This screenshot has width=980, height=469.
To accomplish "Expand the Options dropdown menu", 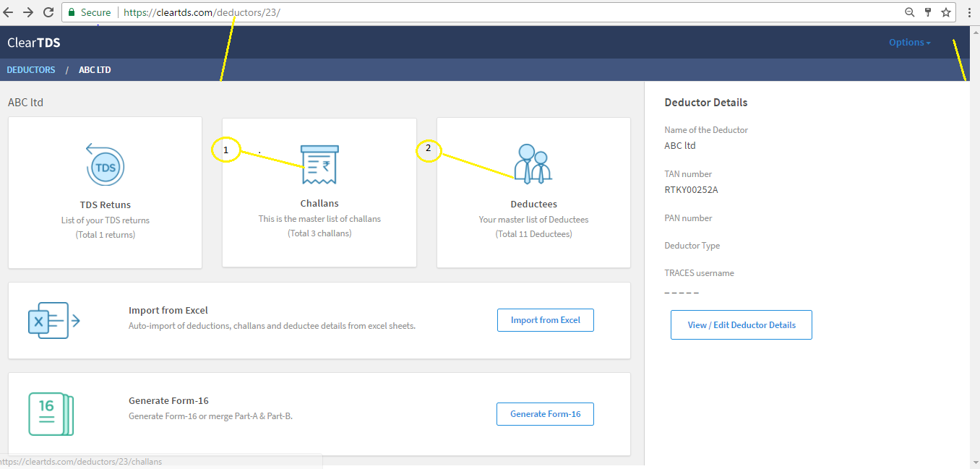I will point(909,43).
